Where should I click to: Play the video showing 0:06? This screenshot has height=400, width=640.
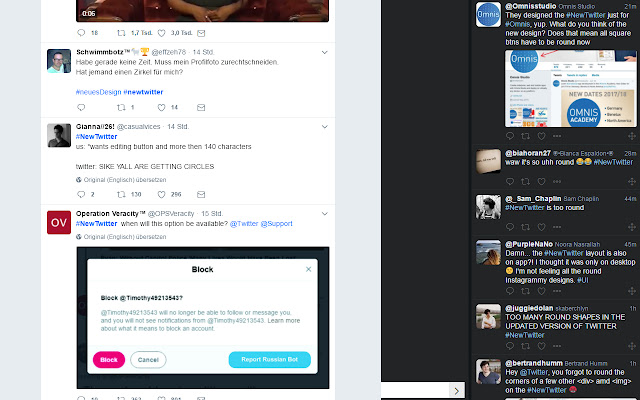[x=202, y=11]
